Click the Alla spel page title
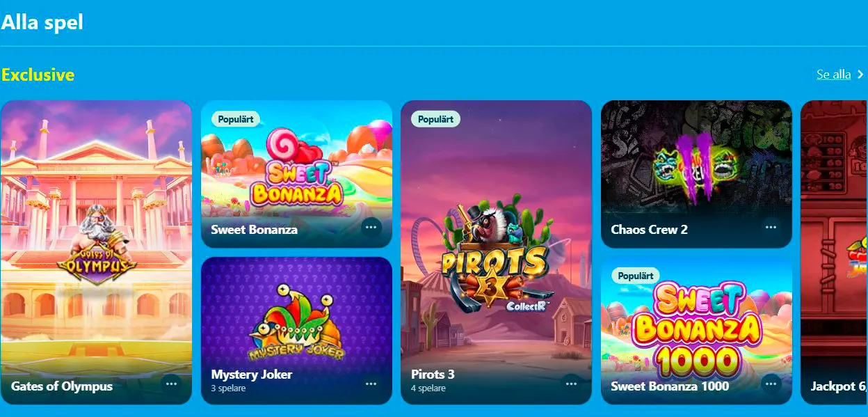The image size is (868, 417). (x=42, y=22)
